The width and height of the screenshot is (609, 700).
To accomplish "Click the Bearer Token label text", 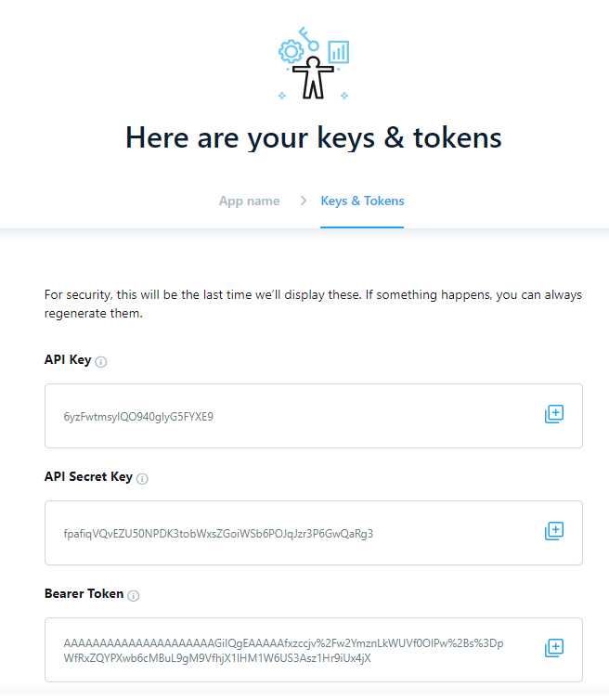I will point(84,594).
